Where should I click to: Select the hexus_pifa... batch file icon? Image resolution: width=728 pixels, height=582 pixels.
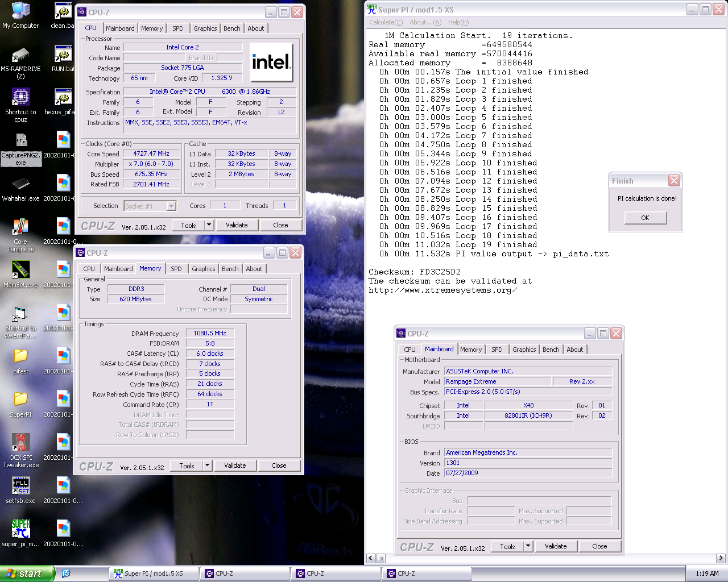click(x=63, y=102)
